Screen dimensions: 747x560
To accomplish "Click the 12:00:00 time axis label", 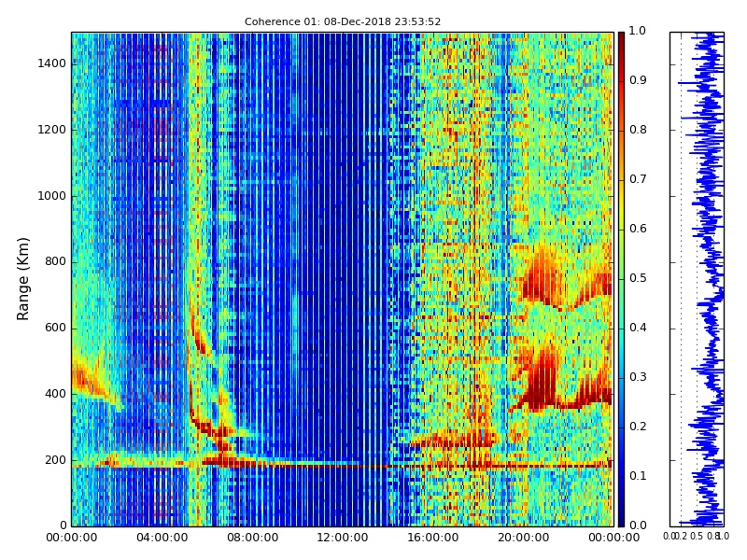I will point(343,539).
